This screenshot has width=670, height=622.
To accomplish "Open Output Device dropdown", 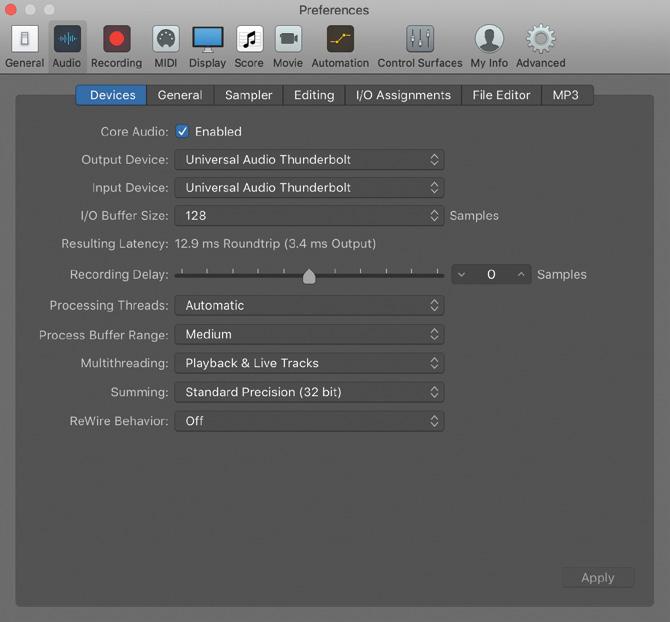I will [309, 159].
